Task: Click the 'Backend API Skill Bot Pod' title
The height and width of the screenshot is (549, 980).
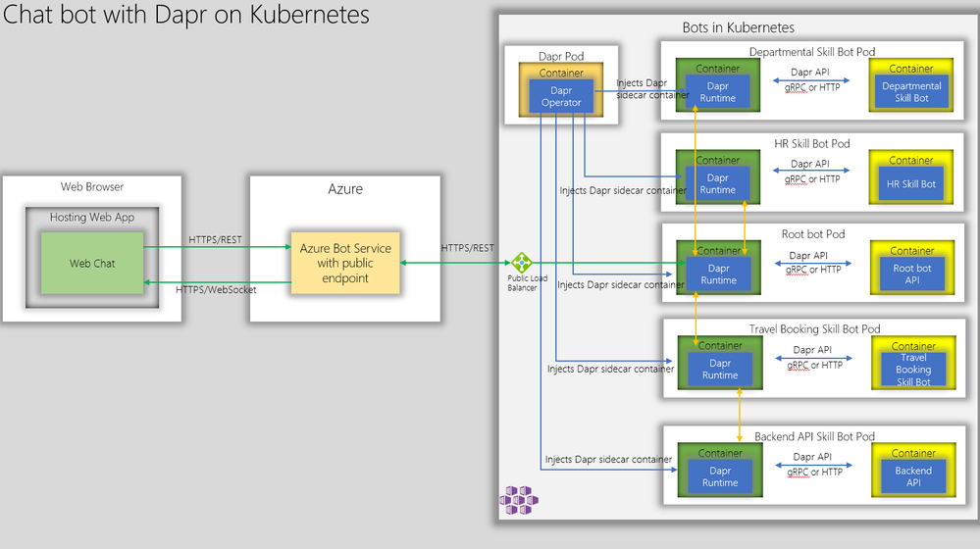Action: (x=814, y=436)
